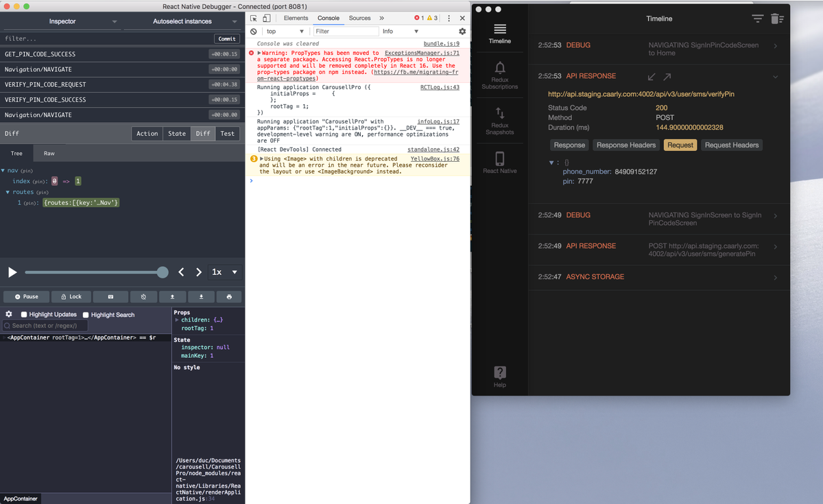Open the Autoselect instances dropdown

[x=182, y=21]
